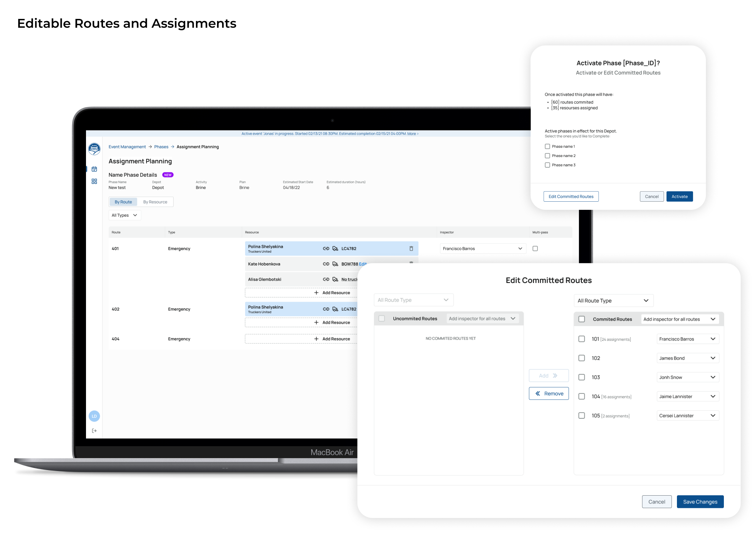Click the log out icon in sidebar

click(94, 430)
